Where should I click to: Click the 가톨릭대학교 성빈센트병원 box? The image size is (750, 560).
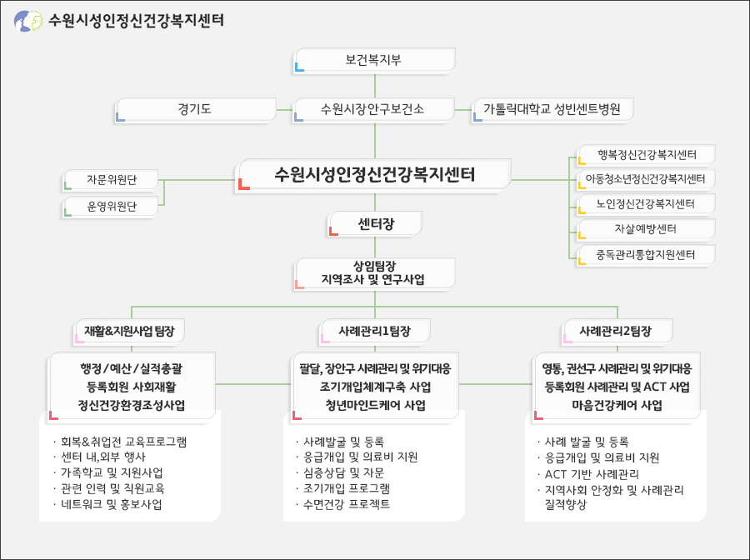552,110
